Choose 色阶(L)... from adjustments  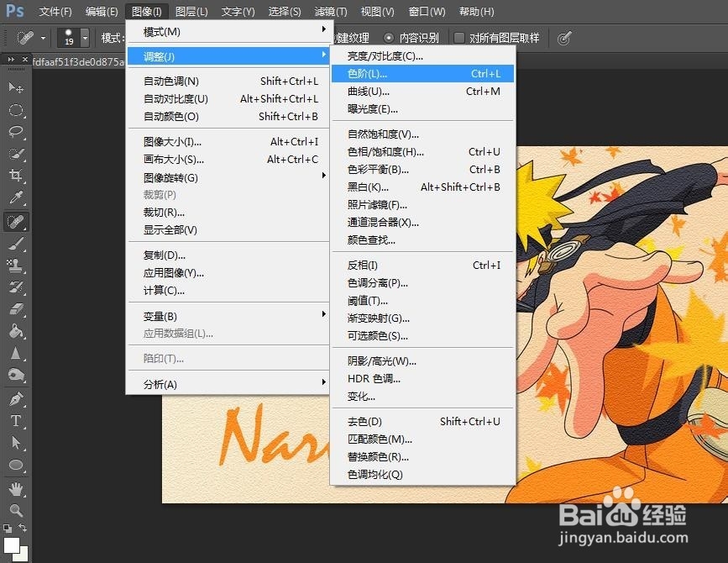423,73
